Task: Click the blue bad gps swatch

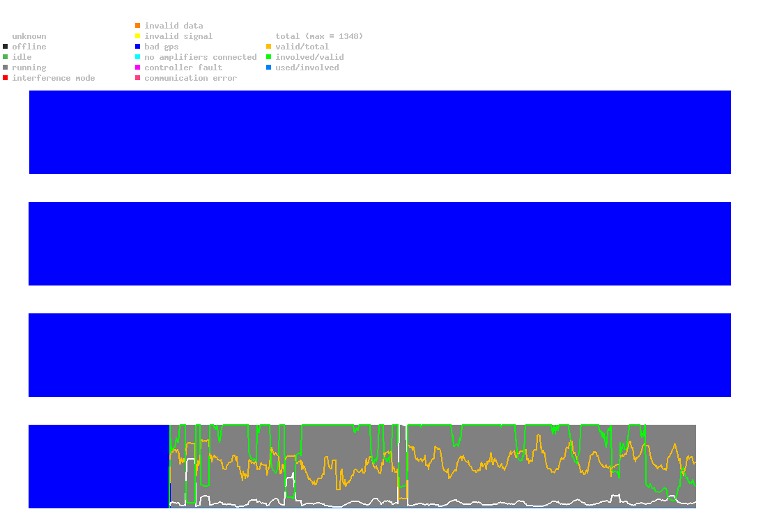Action: pyautogui.click(x=138, y=47)
